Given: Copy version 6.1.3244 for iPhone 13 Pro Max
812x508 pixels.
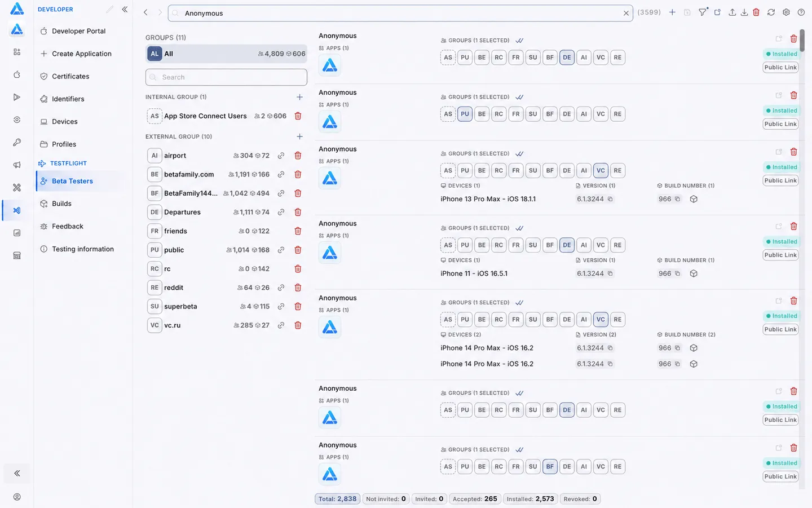Looking at the screenshot, I should pyautogui.click(x=610, y=199).
